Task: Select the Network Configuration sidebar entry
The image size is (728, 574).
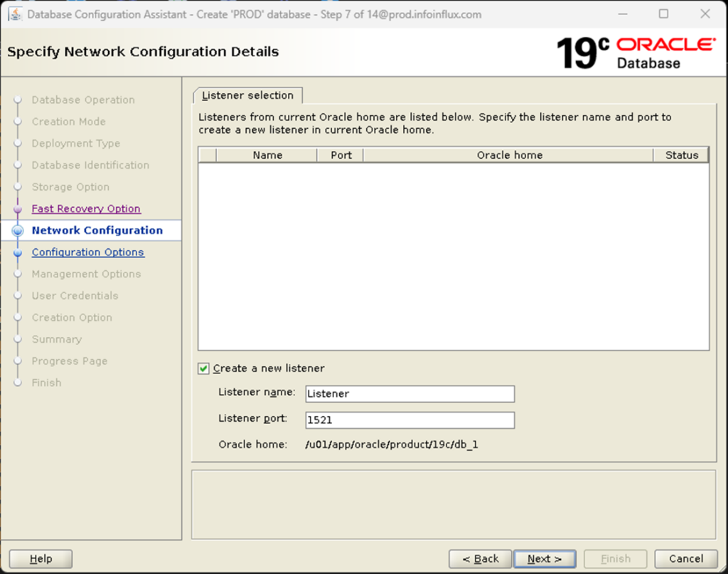Action: tap(98, 230)
